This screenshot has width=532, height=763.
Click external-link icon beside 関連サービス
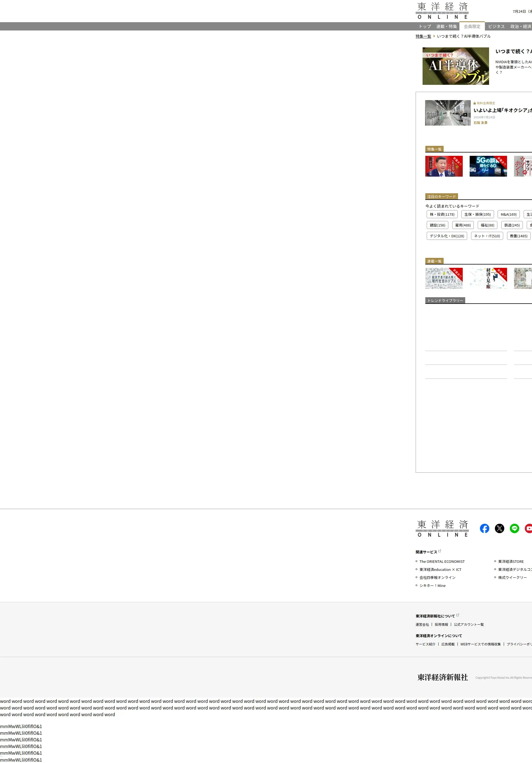tap(440, 551)
